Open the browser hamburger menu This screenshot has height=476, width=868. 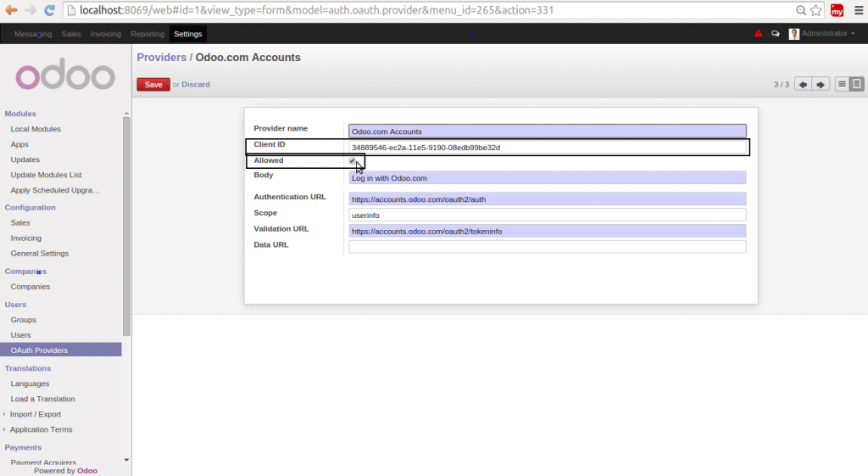point(859,10)
